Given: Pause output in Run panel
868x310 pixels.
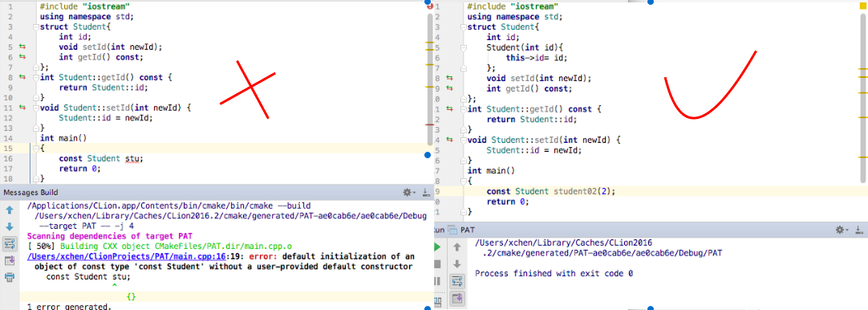Looking at the screenshot, I should pyautogui.click(x=437, y=280).
